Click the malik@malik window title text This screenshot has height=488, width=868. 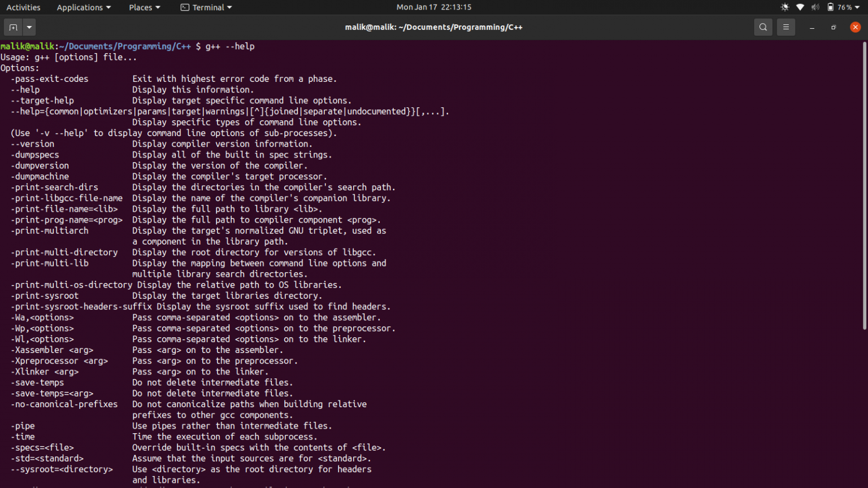coord(433,27)
